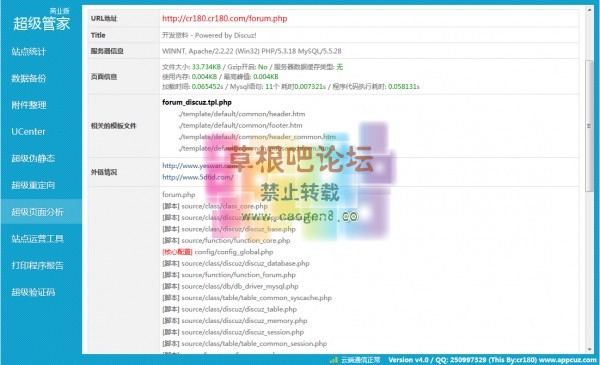Image resolution: width=600 pixels, height=365 pixels.
Task: Click the 相关的模板文件 row label
Action: [x=114, y=126]
